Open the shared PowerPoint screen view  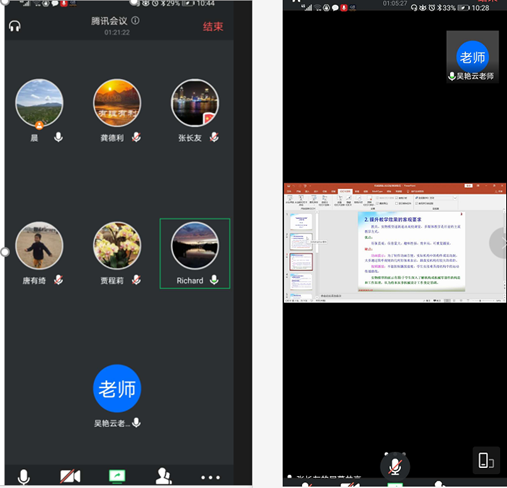395,243
